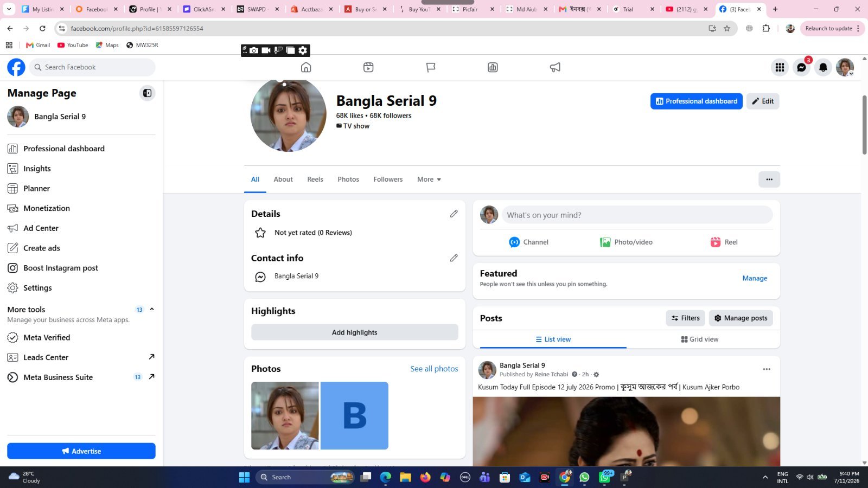The image size is (868, 488).
Task: Open the Pages flag icon in top navigation
Action: pyautogui.click(x=431, y=67)
